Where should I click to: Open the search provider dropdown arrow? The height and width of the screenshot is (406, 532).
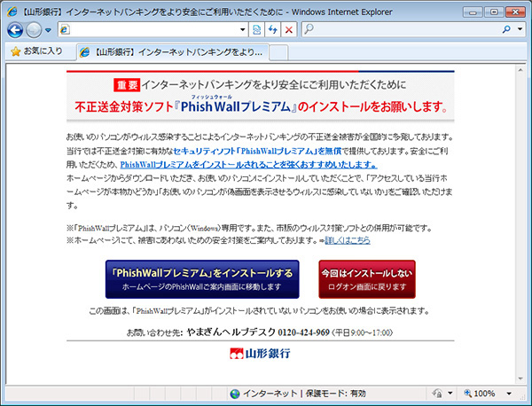coord(520,29)
